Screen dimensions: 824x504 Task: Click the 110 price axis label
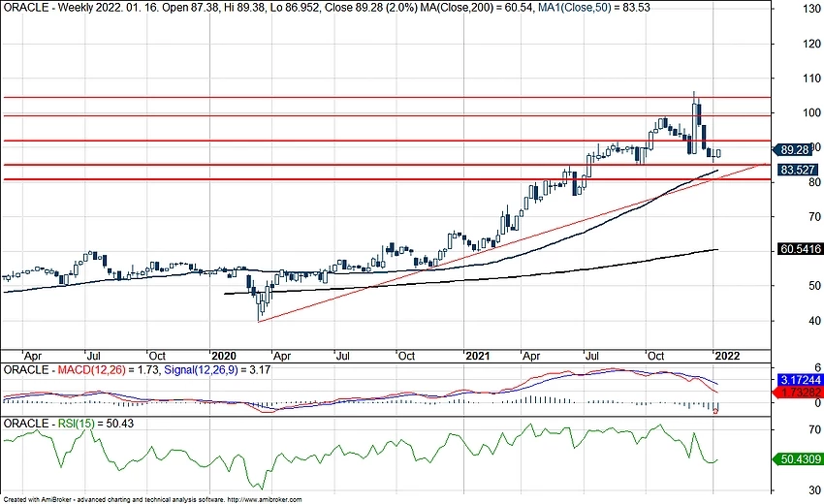(x=811, y=79)
